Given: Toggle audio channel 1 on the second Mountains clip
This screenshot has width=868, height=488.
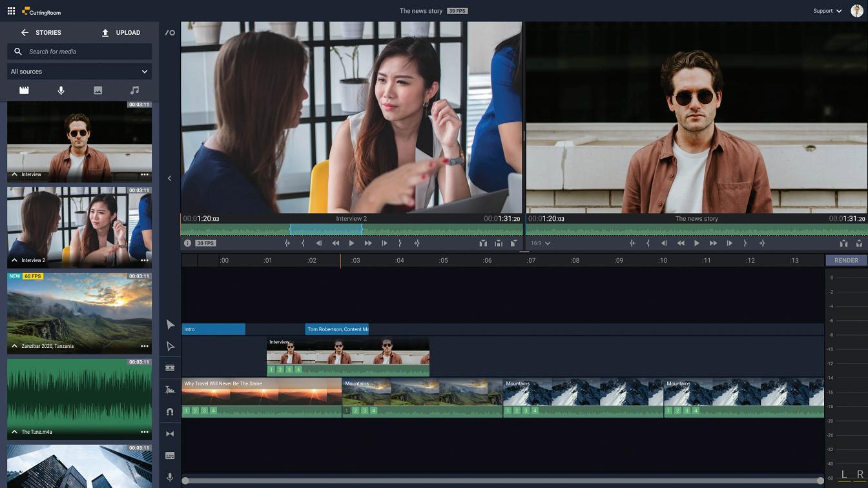Looking at the screenshot, I should (x=508, y=411).
